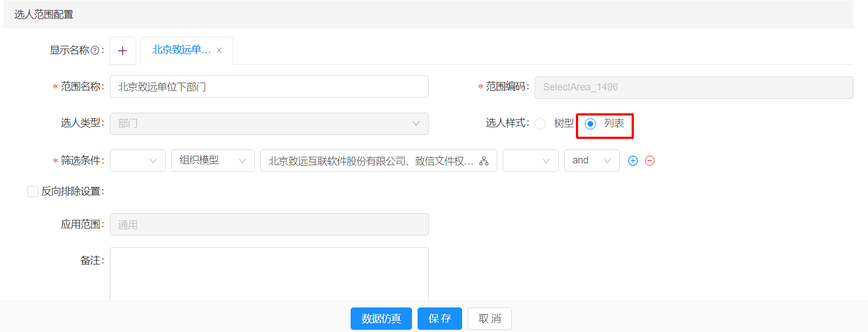
Task: Click the filter value field 北京致远互联软件股份有限公司
Action: point(379,161)
